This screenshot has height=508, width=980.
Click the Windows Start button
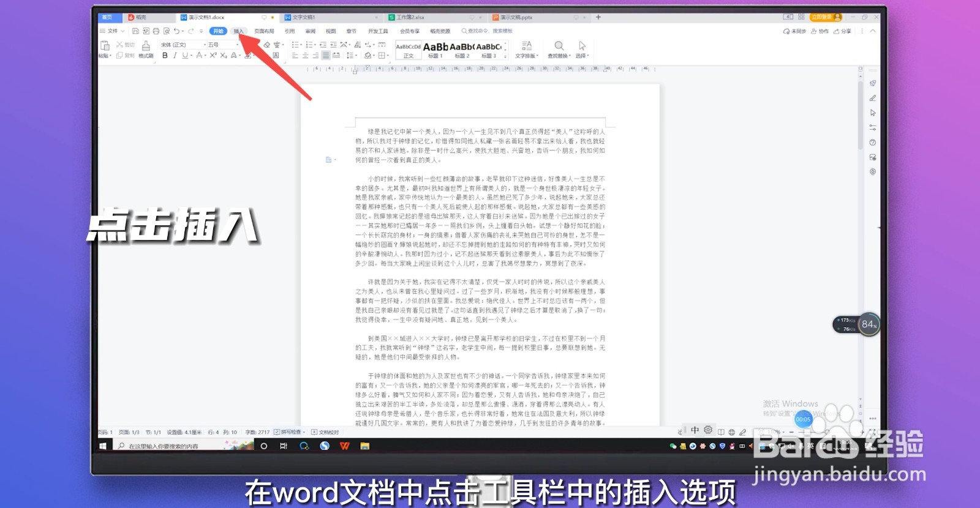[103, 446]
